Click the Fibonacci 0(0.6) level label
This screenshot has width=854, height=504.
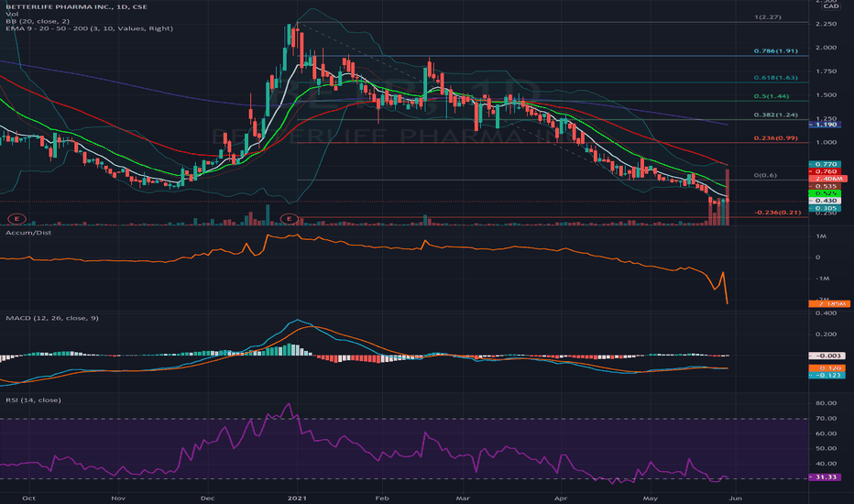pos(765,175)
